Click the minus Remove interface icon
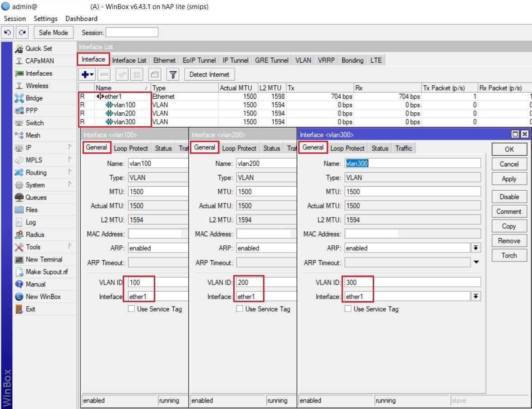Viewport: 532px width, 409px height. tap(105, 74)
